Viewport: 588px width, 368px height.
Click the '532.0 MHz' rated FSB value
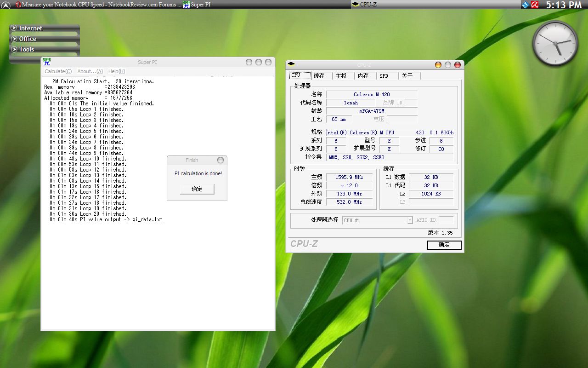click(x=349, y=202)
